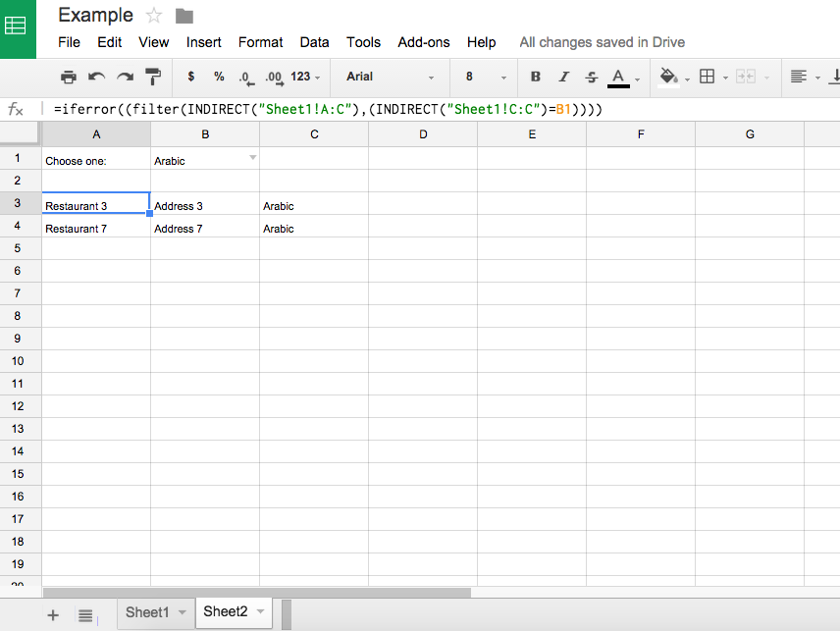
Task: Redo the last action
Action: click(x=125, y=78)
